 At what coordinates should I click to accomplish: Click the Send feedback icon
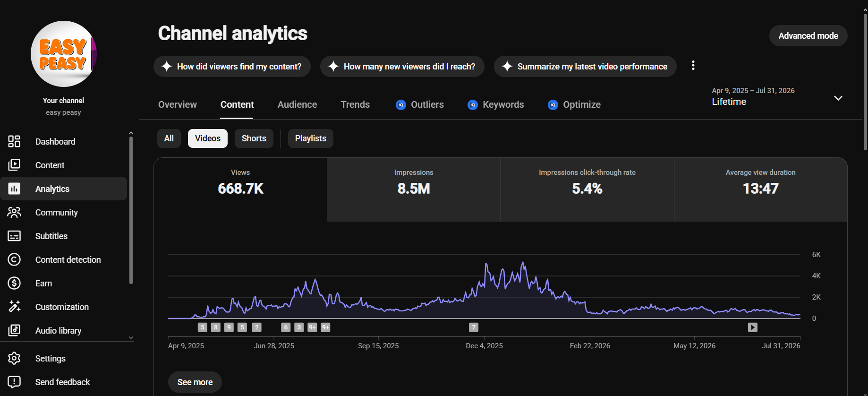[x=14, y=382]
